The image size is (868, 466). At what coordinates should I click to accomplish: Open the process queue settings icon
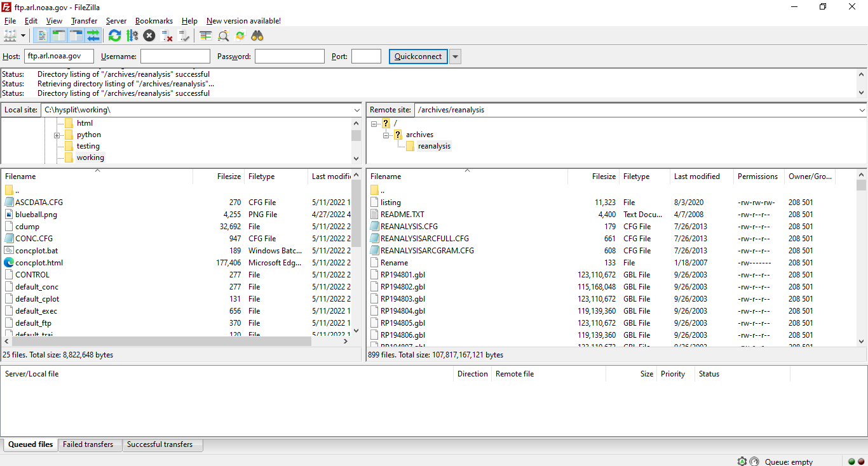132,36
